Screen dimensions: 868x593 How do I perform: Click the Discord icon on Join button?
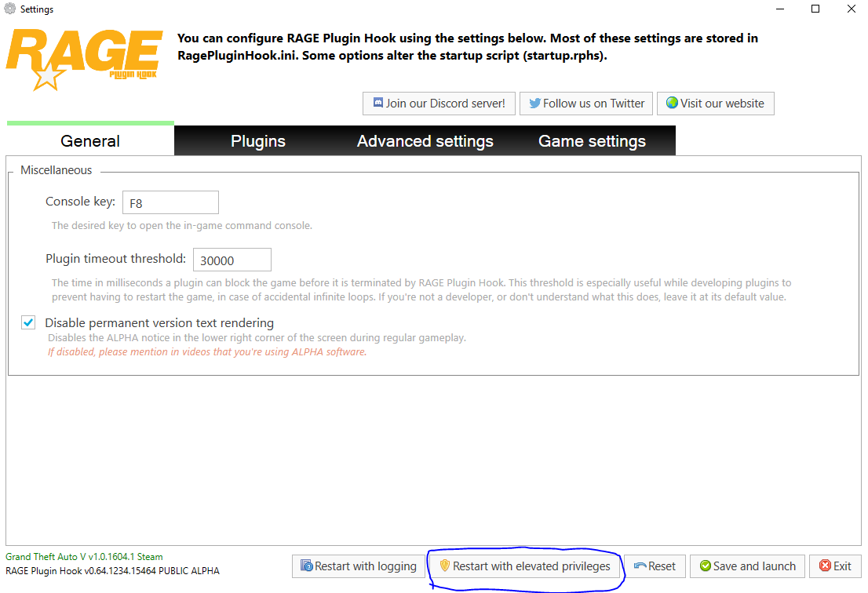coord(378,103)
